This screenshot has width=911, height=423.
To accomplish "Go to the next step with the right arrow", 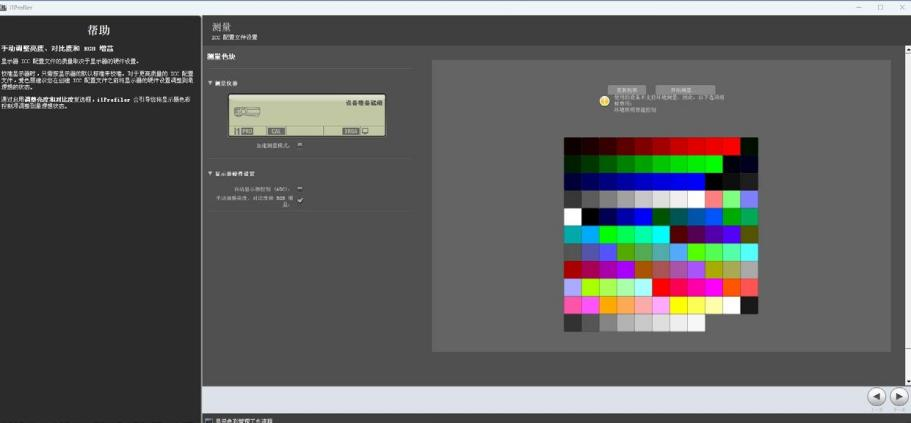I will (x=898, y=397).
